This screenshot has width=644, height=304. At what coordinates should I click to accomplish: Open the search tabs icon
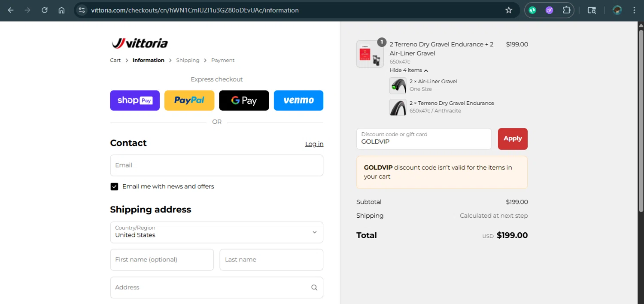[592, 10]
